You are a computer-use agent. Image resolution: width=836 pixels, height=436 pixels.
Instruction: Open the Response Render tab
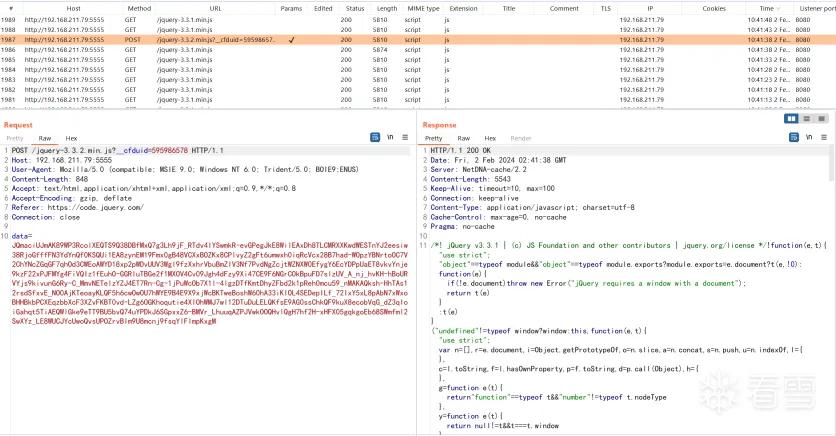520,138
